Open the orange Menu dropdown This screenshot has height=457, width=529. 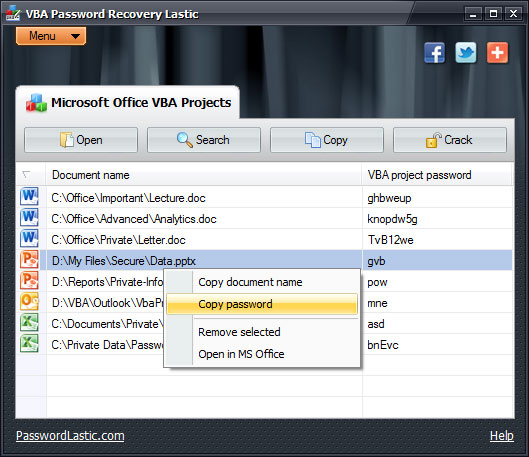[x=51, y=36]
